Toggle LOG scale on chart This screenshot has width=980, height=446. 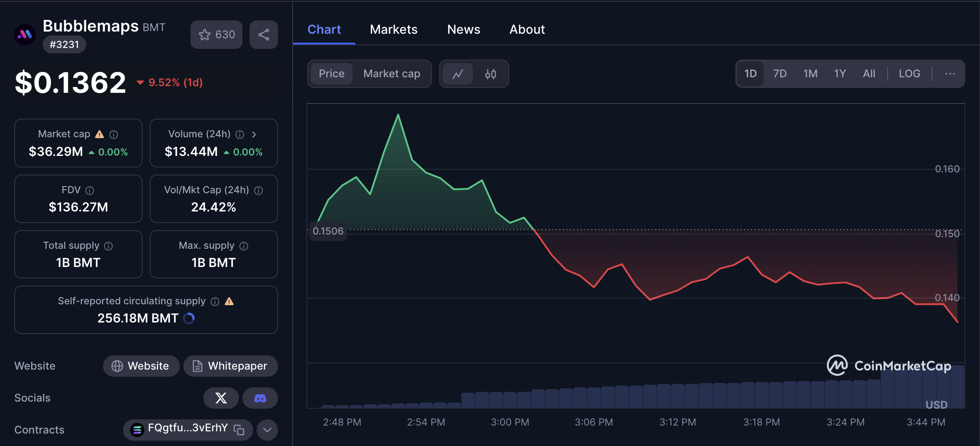[909, 74]
